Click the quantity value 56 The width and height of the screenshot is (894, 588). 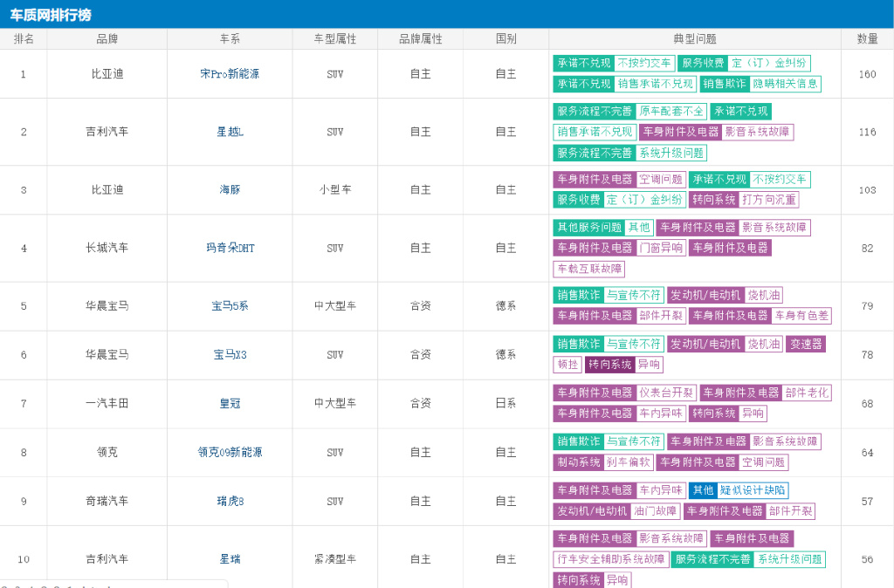click(x=867, y=559)
